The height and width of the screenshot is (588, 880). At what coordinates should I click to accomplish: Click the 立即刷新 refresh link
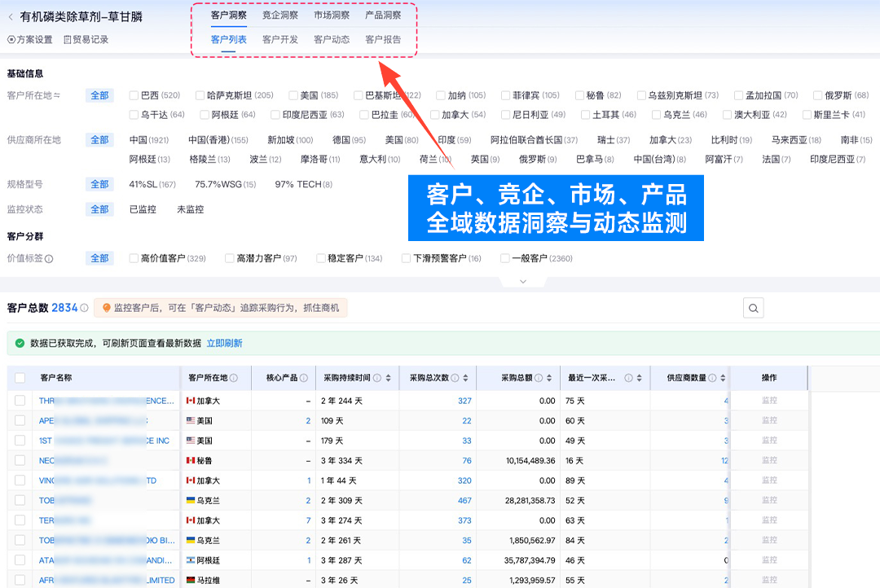[224, 343]
